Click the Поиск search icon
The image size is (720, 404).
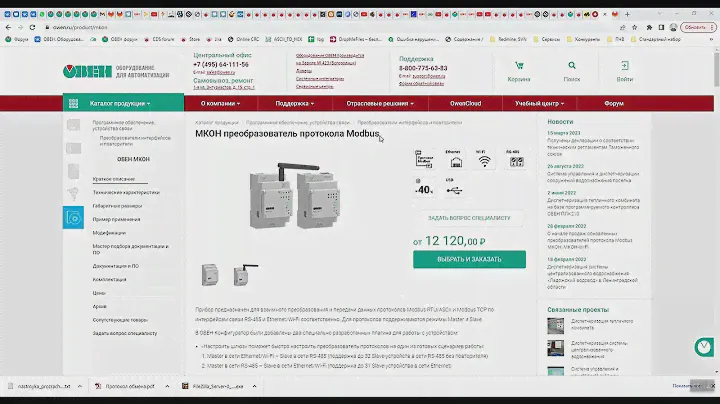tap(572, 70)
